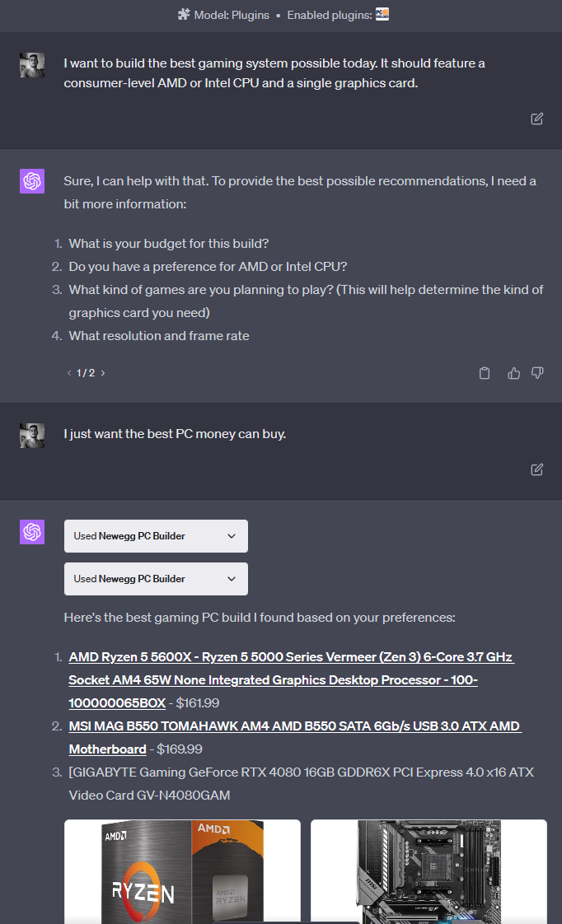The width and height of the screenshot is (562, 924).
Task: Give the response a thumbs up
Action: [513, 372]
